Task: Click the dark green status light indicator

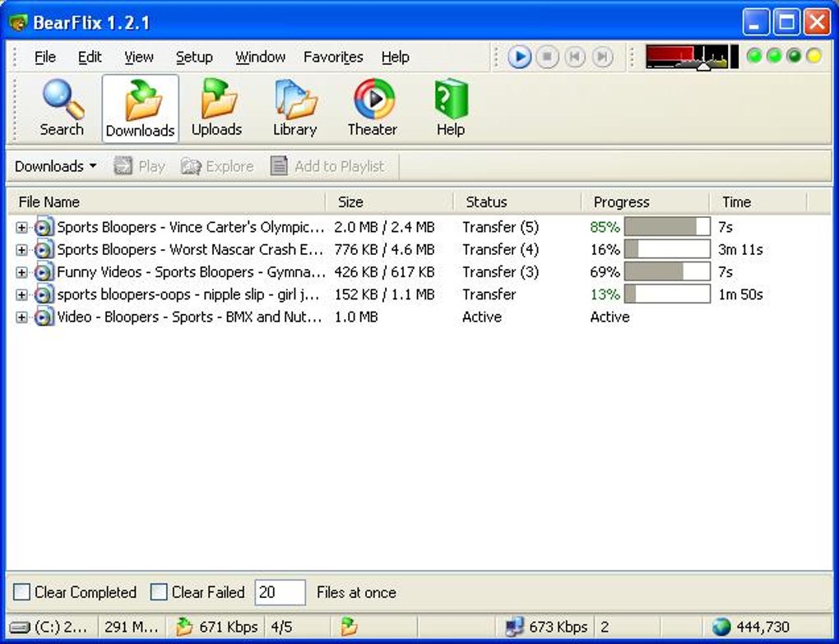Action: click(794, 56)
